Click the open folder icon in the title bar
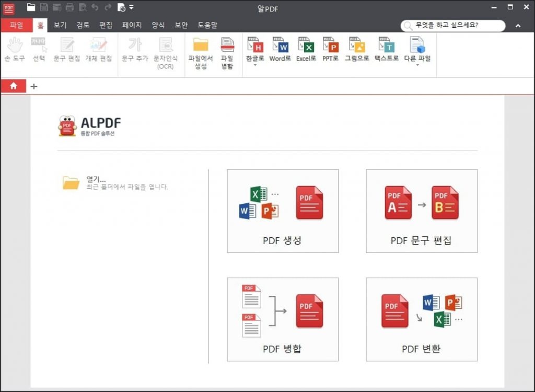 pos(31,7)
